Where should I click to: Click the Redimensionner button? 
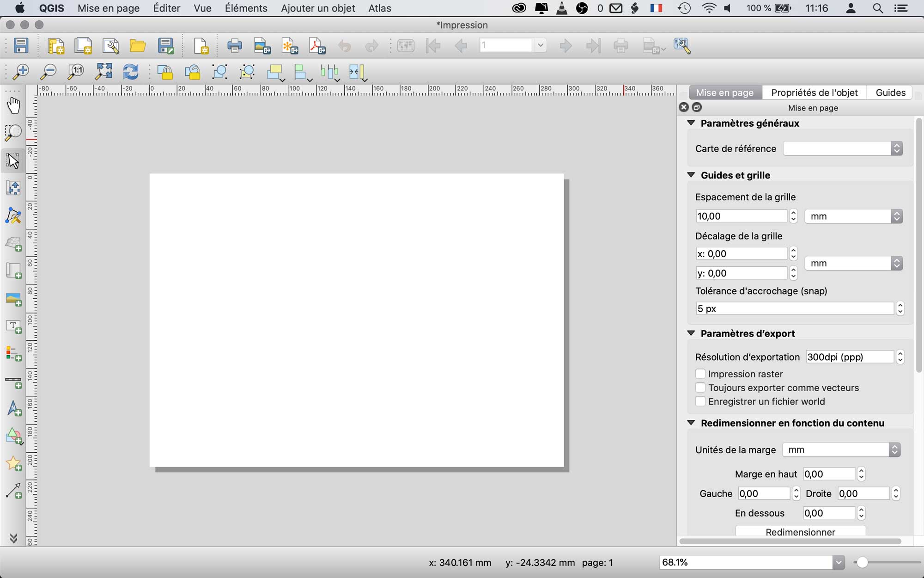(800, 532)
